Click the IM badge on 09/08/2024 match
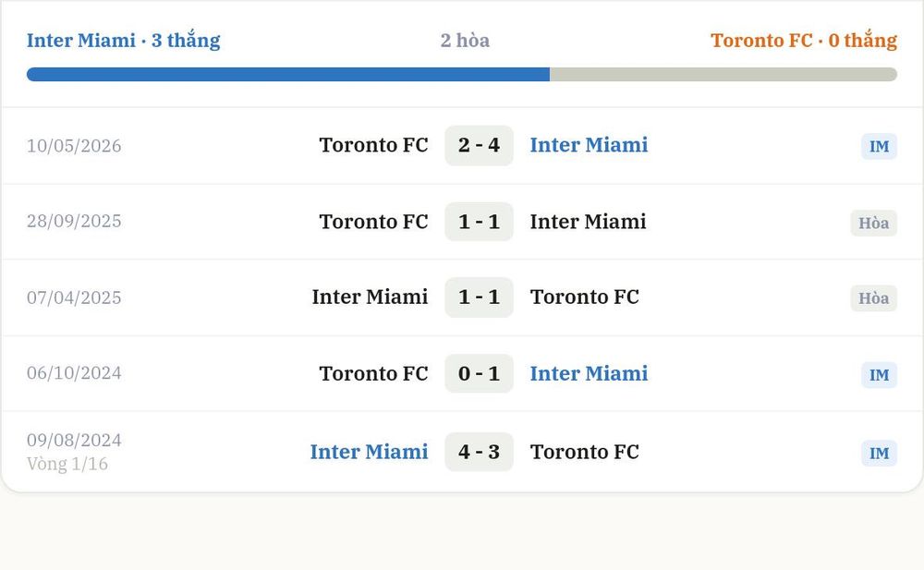The width and height of the screenshot is (924, 570). (879, 454)
